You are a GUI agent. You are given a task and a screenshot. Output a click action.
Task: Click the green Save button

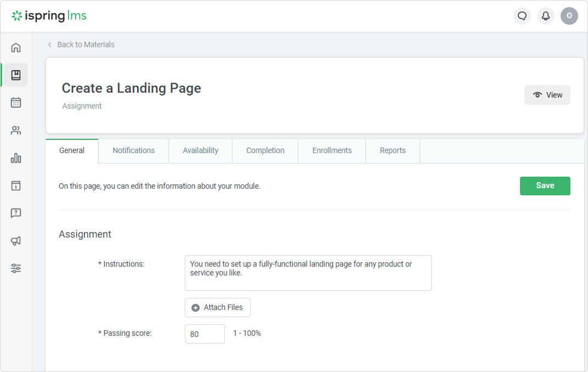pos(545,186)
